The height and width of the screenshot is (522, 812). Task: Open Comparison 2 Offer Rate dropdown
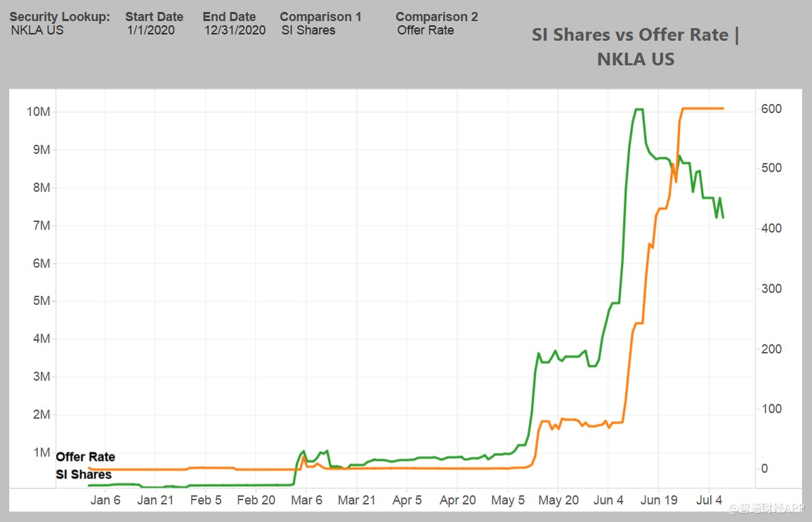coord(426,30)
